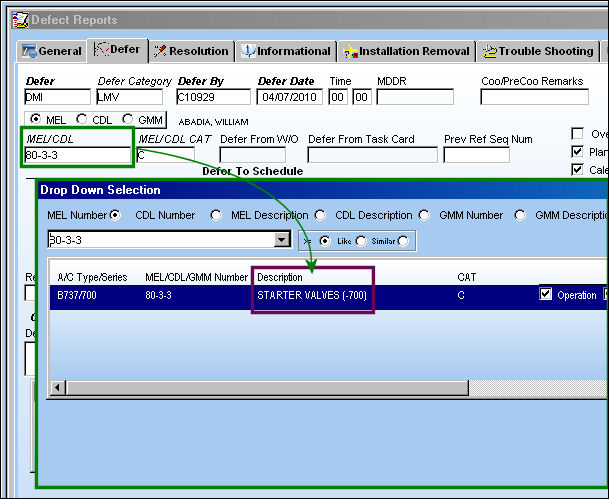609x499 pixels.
Task: Select the CDL radio button
Action: [x=81, y=119]
